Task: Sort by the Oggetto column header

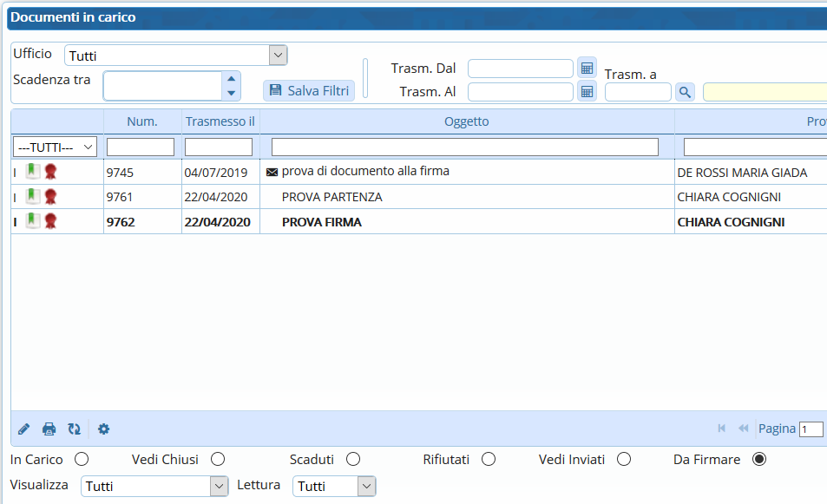Action: 467,121
